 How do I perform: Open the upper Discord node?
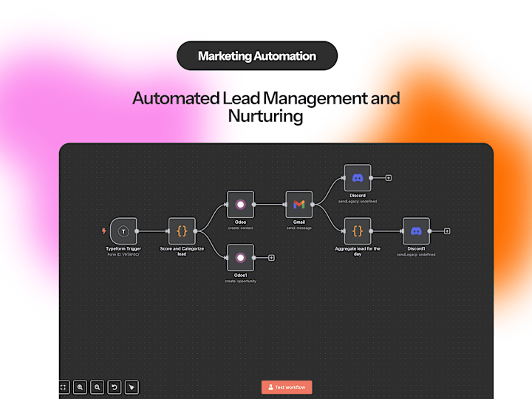coord(358,178)
